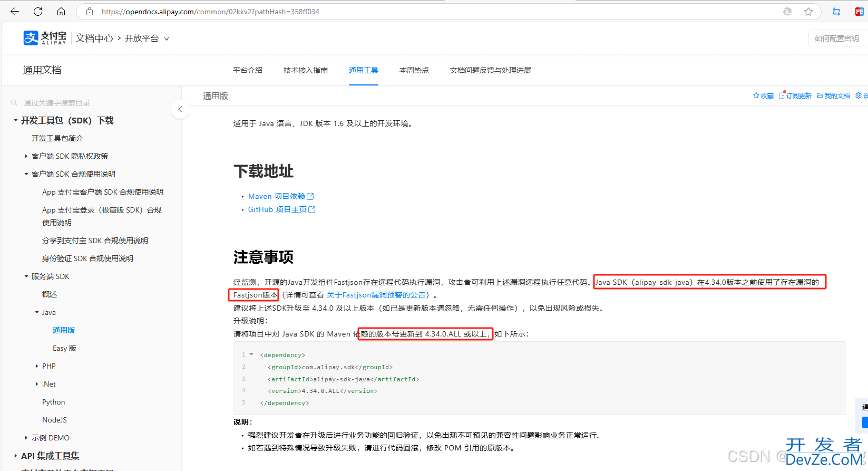The width and height of the screenshot is (868, 471).
Task: Open 开发工具包简介 in sidebar
Action: (57, 138)
